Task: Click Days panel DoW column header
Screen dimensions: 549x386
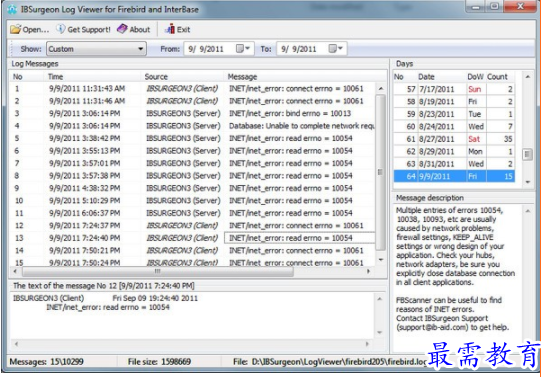Action: click(475, 77)
